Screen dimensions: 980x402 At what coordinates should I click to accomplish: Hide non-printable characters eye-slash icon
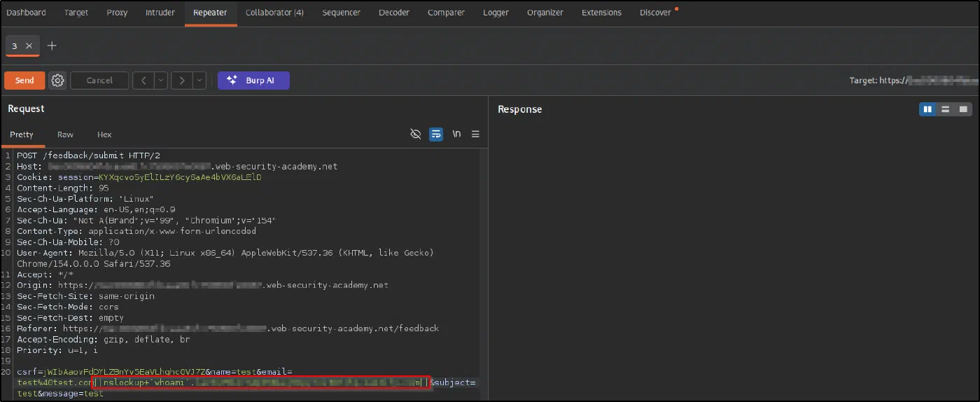(x=415, y=134)
